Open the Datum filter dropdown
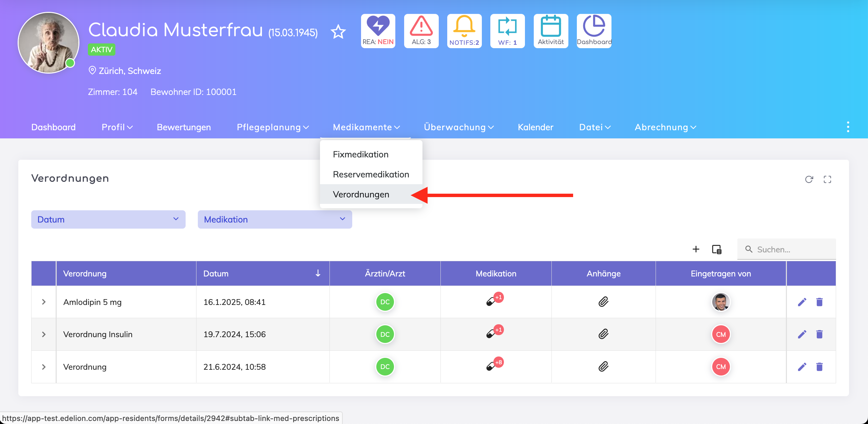868x424 pixels. (x=108, y=219)
